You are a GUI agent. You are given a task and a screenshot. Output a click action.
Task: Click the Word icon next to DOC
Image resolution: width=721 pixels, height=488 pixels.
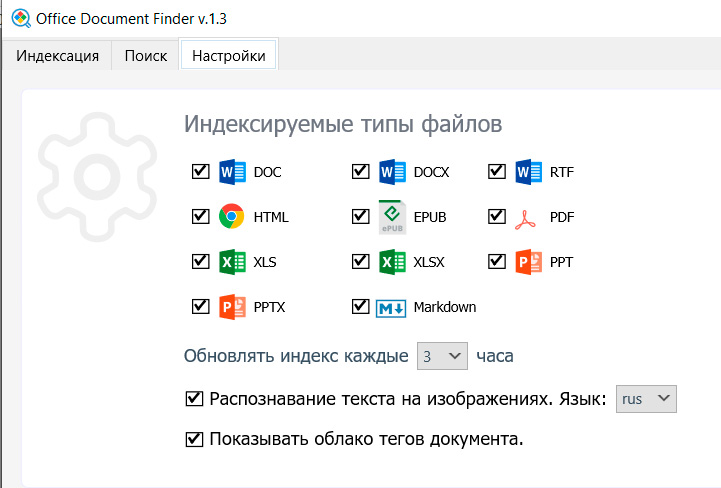point(232,172)
